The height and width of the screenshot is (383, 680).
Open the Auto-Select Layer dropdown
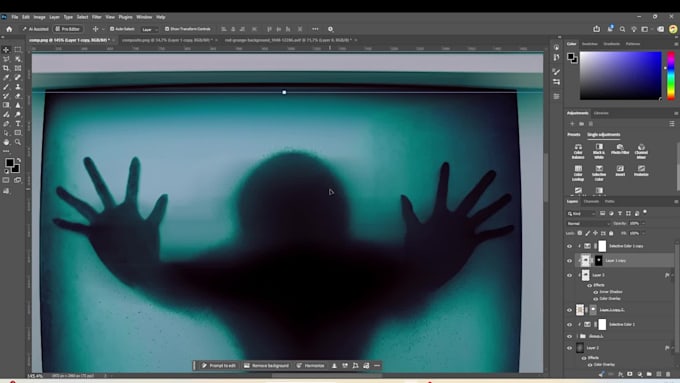point(149,29)
